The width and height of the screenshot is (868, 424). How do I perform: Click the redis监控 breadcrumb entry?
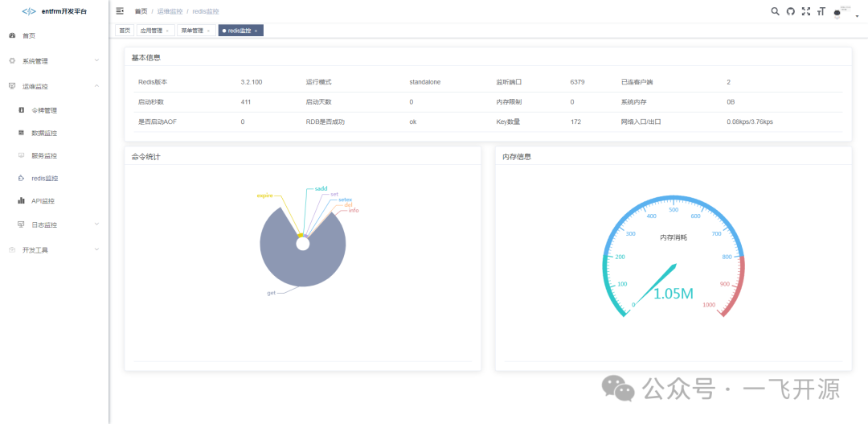coord(206,11)
